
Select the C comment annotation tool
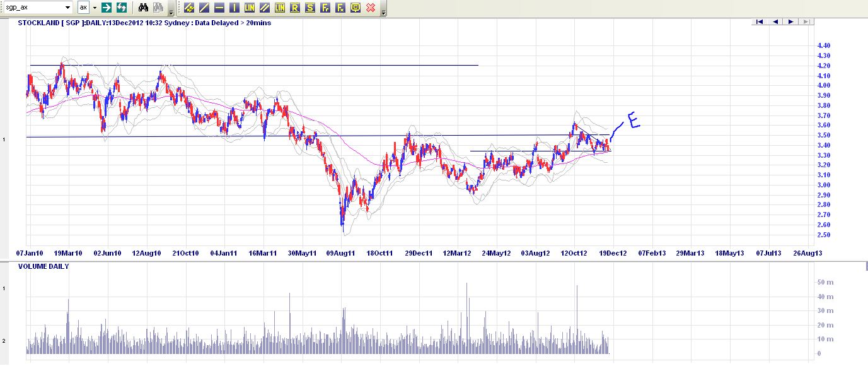click(x=356, y=8)
